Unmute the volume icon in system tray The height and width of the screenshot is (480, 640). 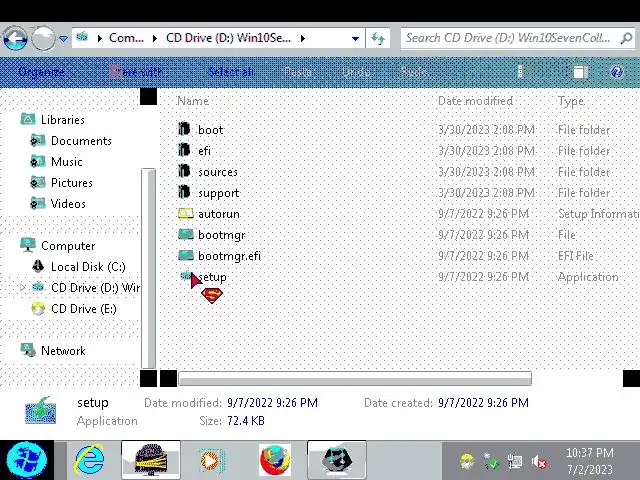[x=539, y=462]
